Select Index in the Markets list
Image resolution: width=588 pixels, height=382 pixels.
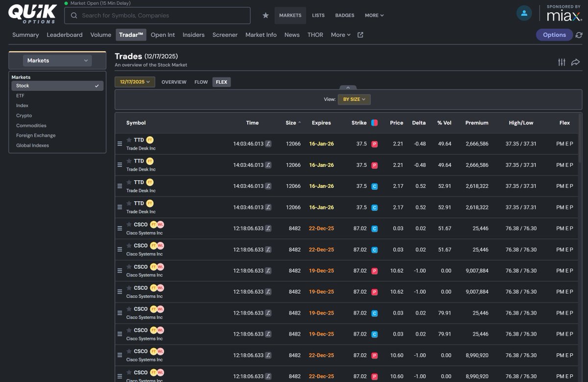(57, 105)
